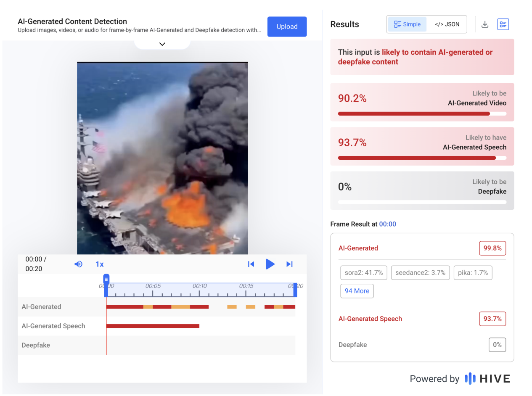Click the download results icon
Image resolution: width=532 pixels, height=396 pixels.
pyautogui.click(x=485, y=24)
